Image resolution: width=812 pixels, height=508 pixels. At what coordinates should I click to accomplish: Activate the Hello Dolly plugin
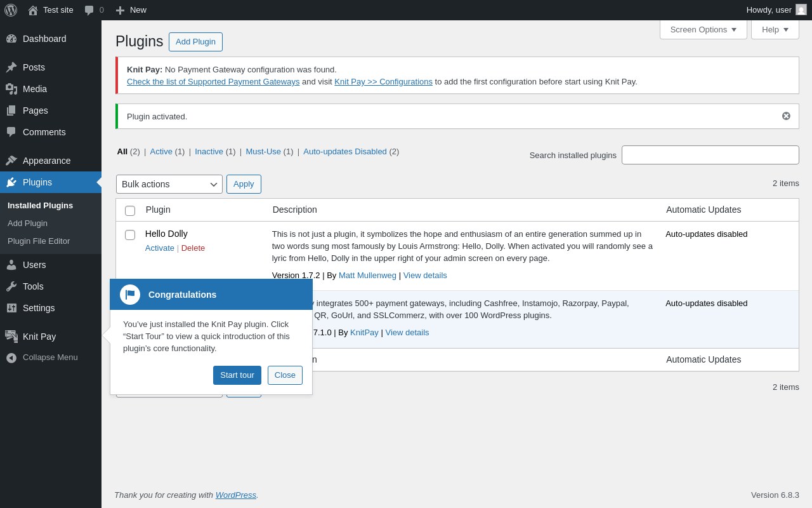click(159, 248)
